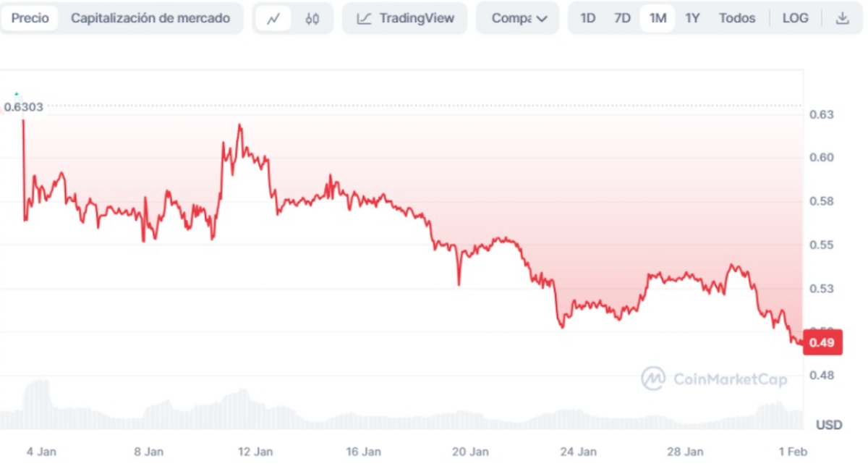The width and height of the screenshot is (868, 469).
Task: Toggle logarithmic scale with LOG
Action: tap(796, 18)
